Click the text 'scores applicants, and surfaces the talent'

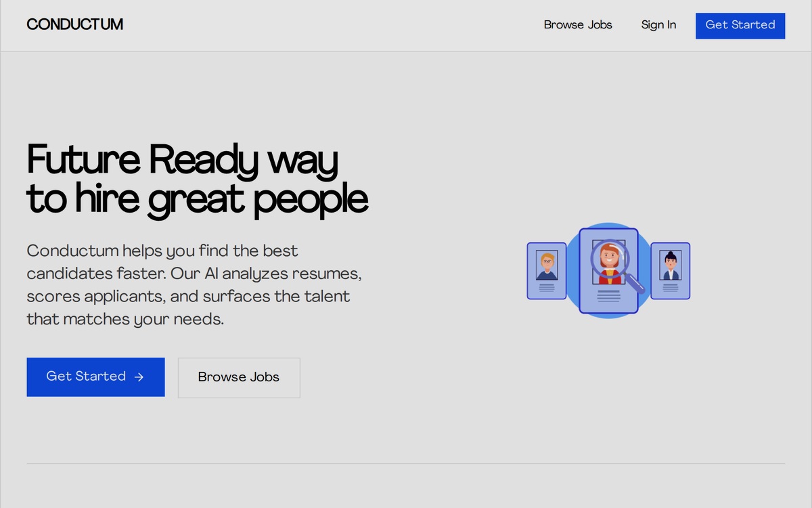189,297
